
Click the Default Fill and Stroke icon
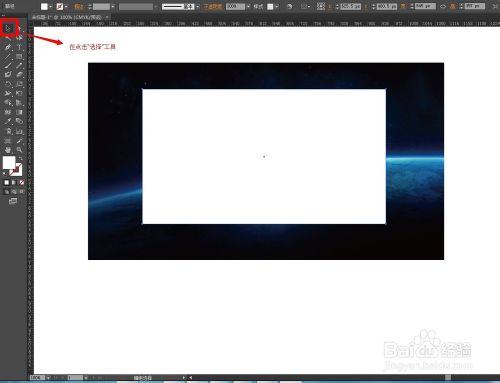click(x=5, y=174)
